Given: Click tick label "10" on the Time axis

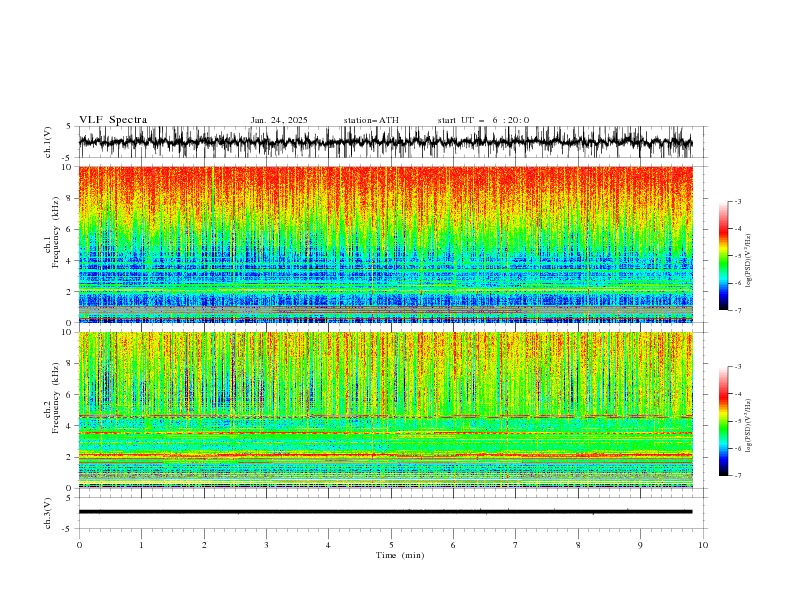Looking at the screenshot, I should pyautogui.click(x=703, y=545).
